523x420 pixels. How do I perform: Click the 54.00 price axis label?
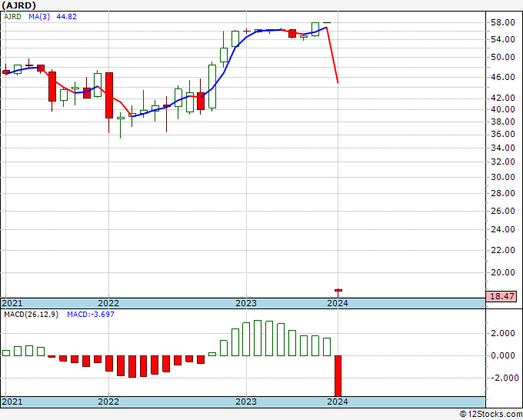tap(503, 39)
